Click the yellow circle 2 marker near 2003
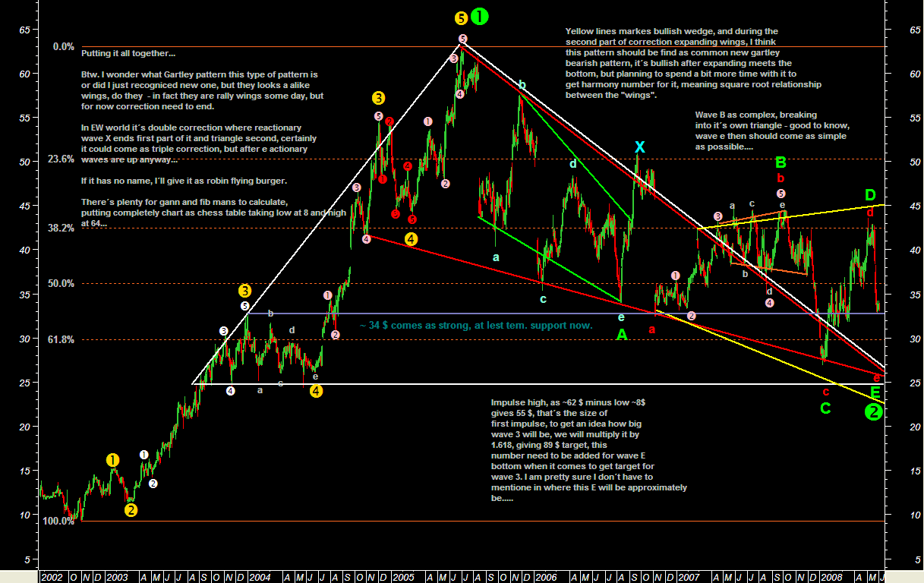The height and width of the screenshot is (583, 924). tap(131, 509)
